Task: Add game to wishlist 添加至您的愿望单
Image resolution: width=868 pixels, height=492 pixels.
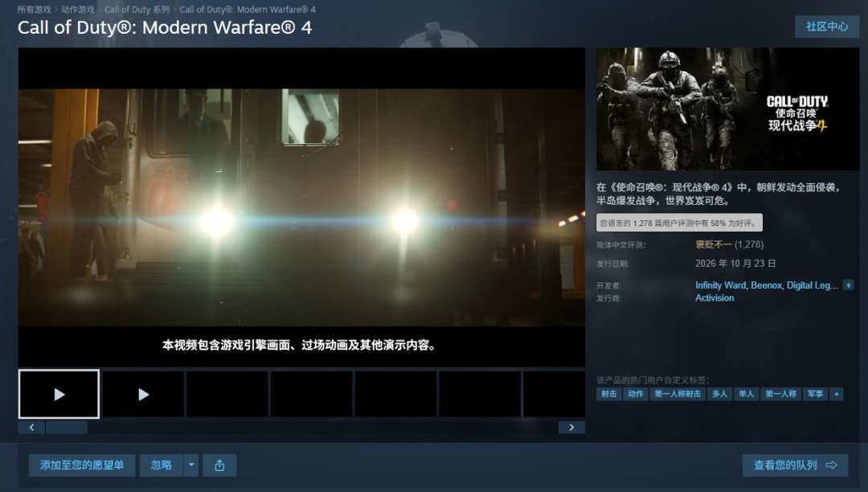Action: click(x=82, y=465)
